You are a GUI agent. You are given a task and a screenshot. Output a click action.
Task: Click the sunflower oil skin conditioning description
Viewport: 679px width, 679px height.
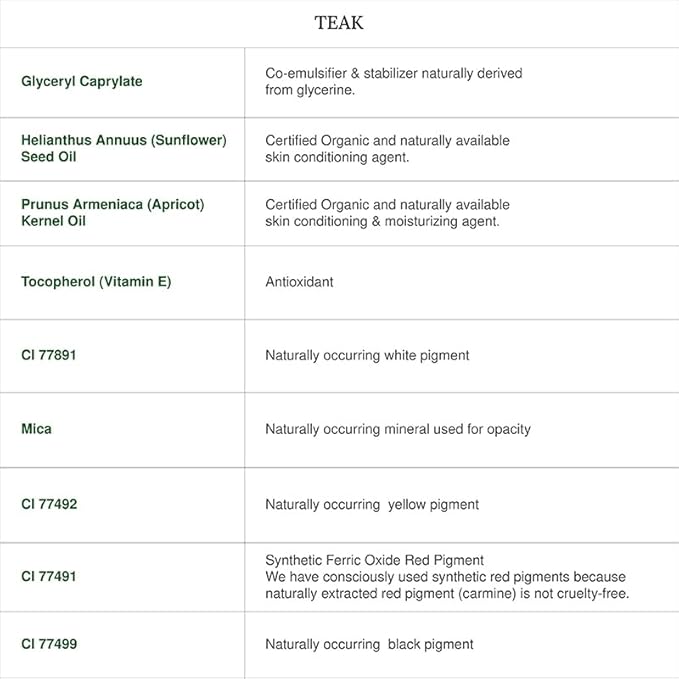(x=387, y=149)
